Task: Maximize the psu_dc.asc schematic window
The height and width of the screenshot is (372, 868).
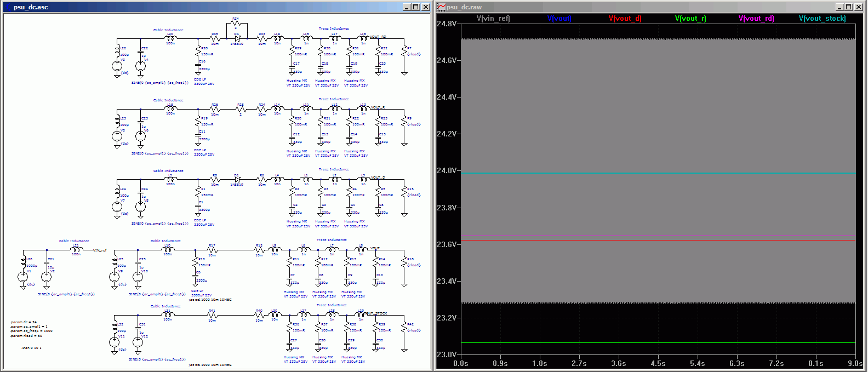Action: click(416, 7)
